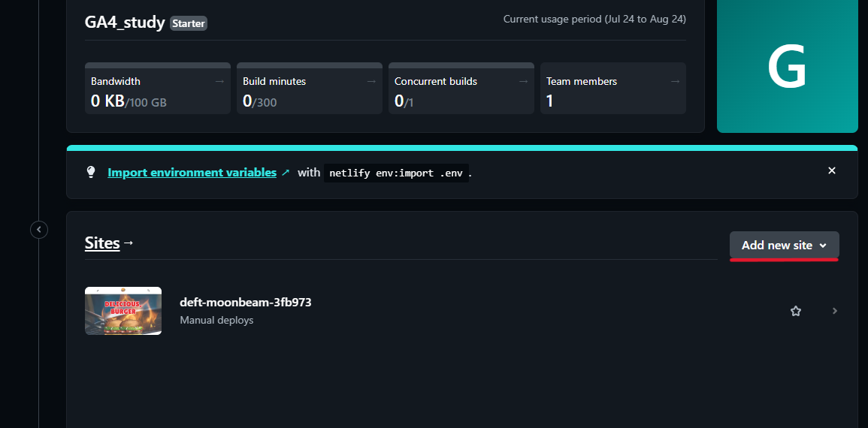Click the arrow on Bandwidth card

click(219, 81)
